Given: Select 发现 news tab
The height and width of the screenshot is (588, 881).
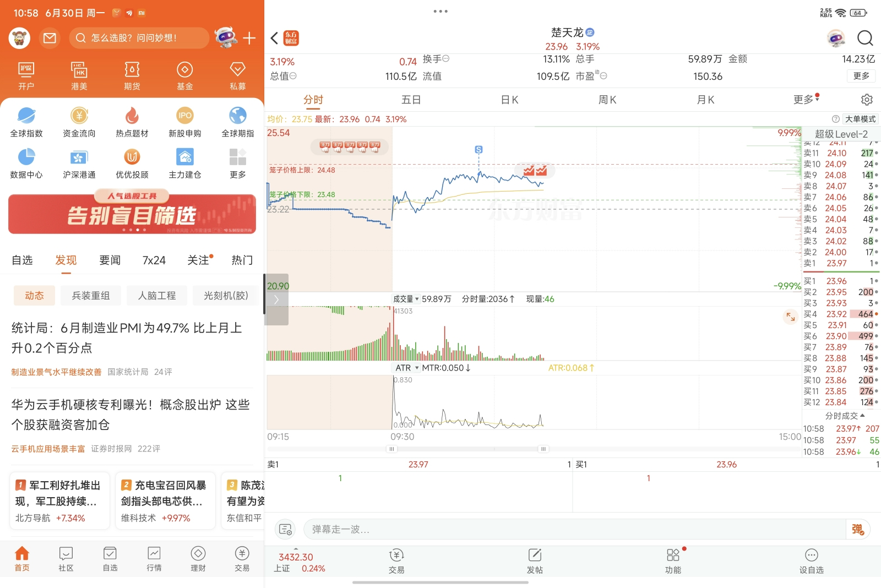Looking at the screenshot, I should tap(66, 260).
